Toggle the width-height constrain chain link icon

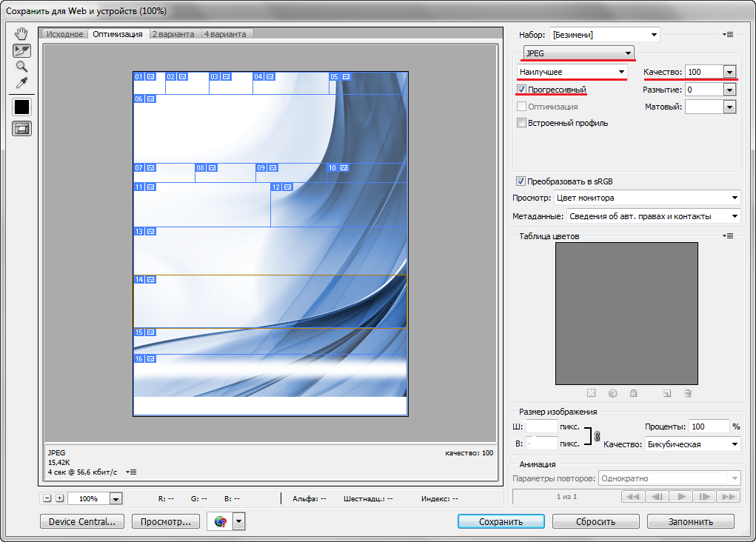(597, 436)
